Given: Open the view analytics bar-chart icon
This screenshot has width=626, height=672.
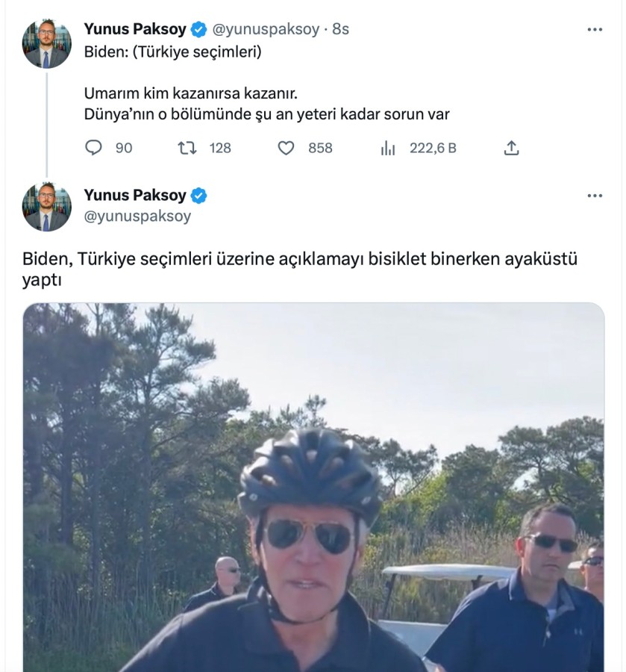Looking at the screenshot, I should click(388, 148).
